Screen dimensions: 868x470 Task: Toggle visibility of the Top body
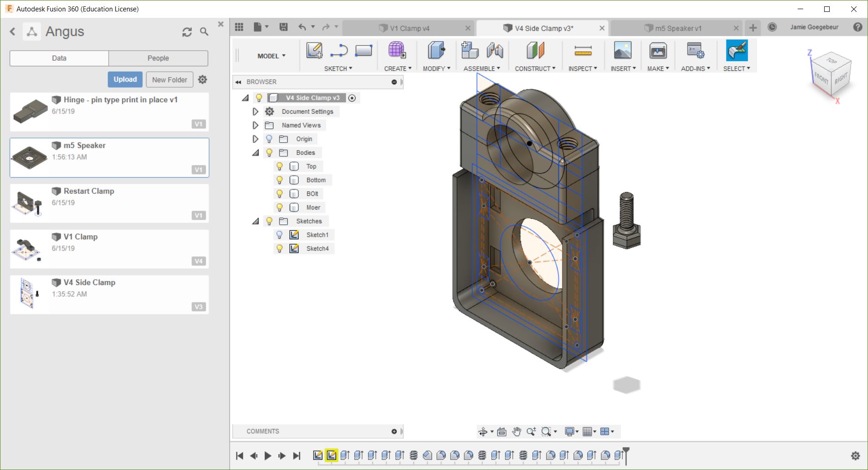279,166
